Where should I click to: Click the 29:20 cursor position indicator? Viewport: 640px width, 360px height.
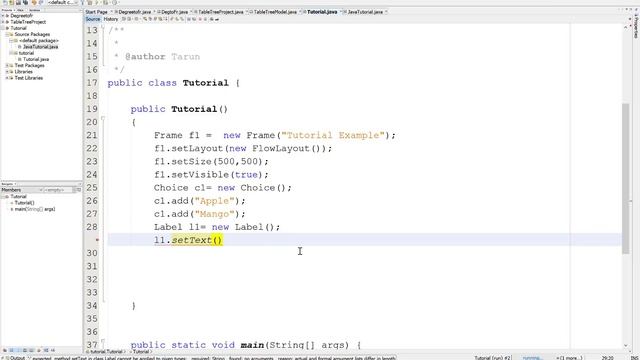(607, 358)
